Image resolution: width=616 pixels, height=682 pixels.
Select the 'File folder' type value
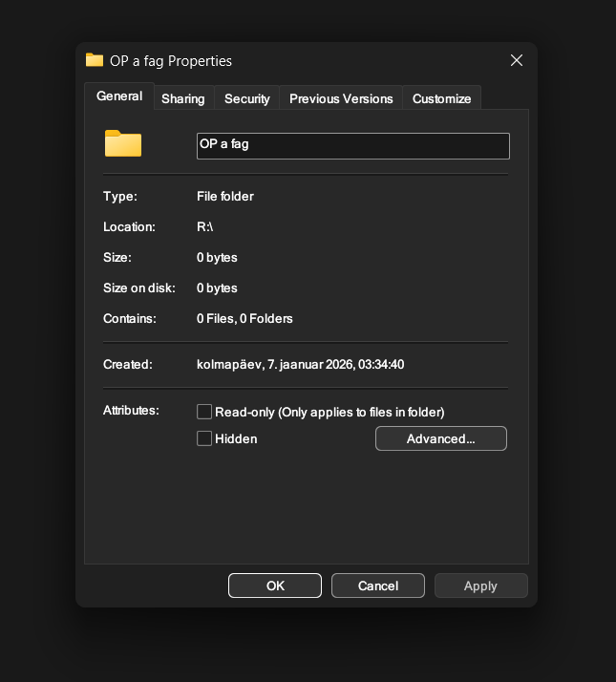pyautogui.click(x=224, y=196)
